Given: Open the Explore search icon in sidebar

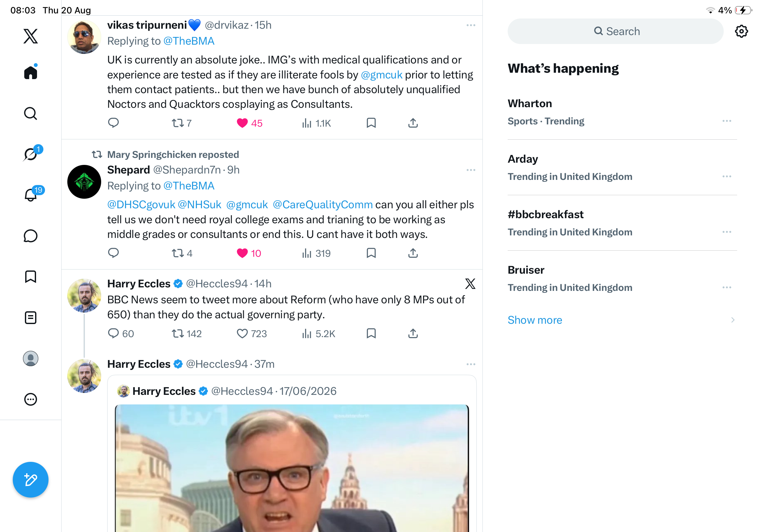Looking at the screenshot, I should tap(31, 113).
